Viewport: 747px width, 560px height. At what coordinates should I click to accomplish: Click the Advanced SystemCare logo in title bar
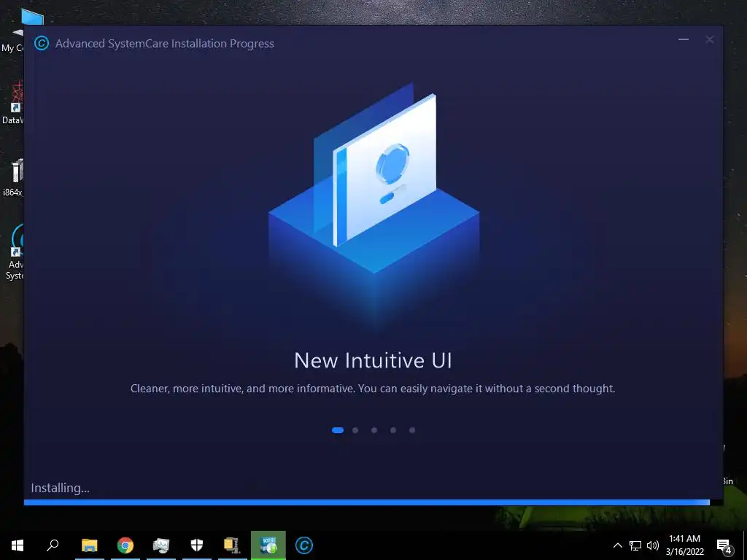[42, 43]
